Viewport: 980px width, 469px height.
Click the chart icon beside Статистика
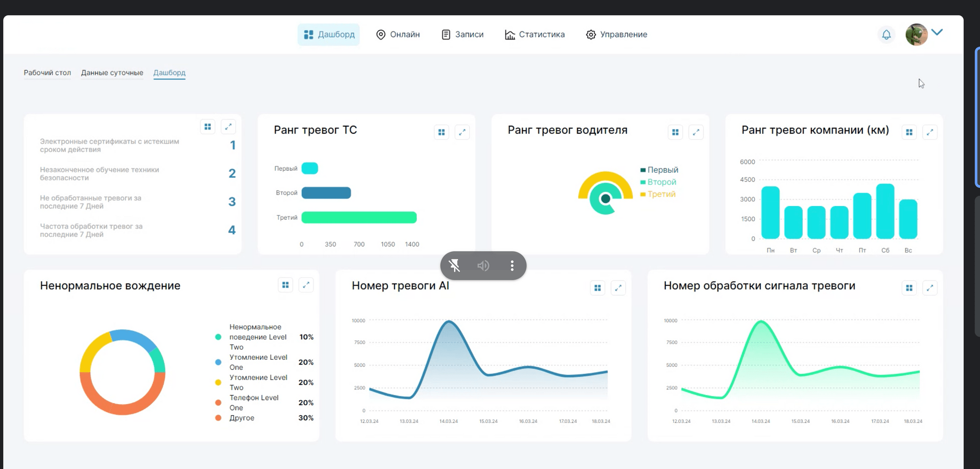pos(510,34)
